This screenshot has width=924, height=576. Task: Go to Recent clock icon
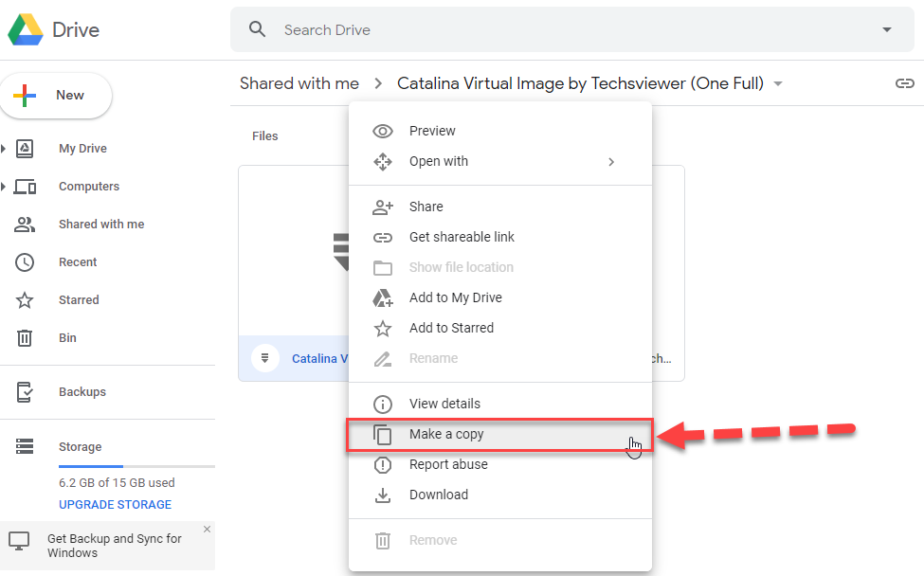point(25,262)
